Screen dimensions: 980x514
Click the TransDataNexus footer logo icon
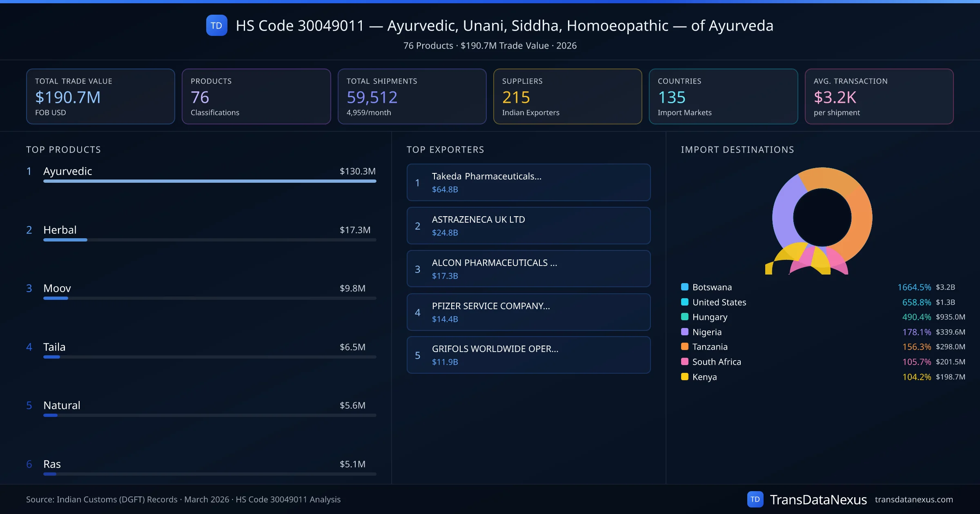click(755, 499)
